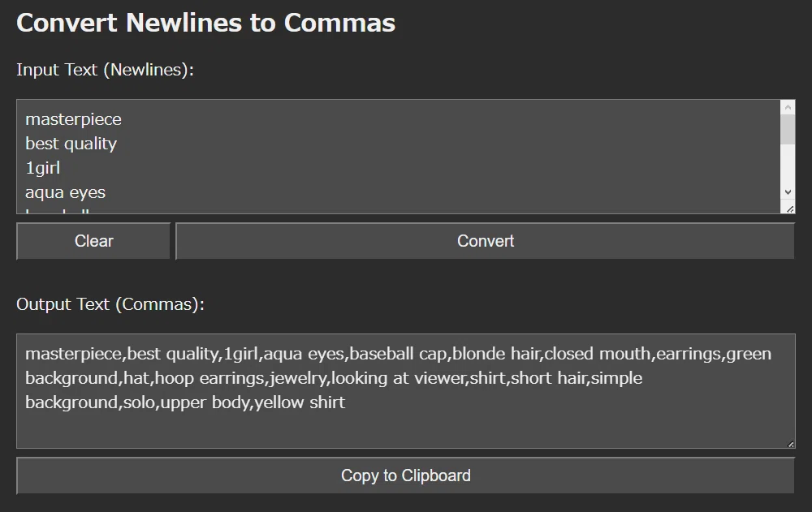Click the 'Input Text (Newlines):' label

pyautogui.click(x=105, y=70)
